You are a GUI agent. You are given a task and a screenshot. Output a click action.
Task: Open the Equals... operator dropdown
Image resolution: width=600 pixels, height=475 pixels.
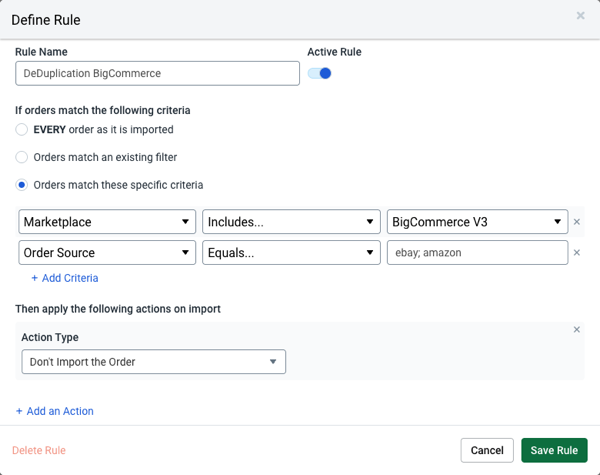[x=291, y=253]
